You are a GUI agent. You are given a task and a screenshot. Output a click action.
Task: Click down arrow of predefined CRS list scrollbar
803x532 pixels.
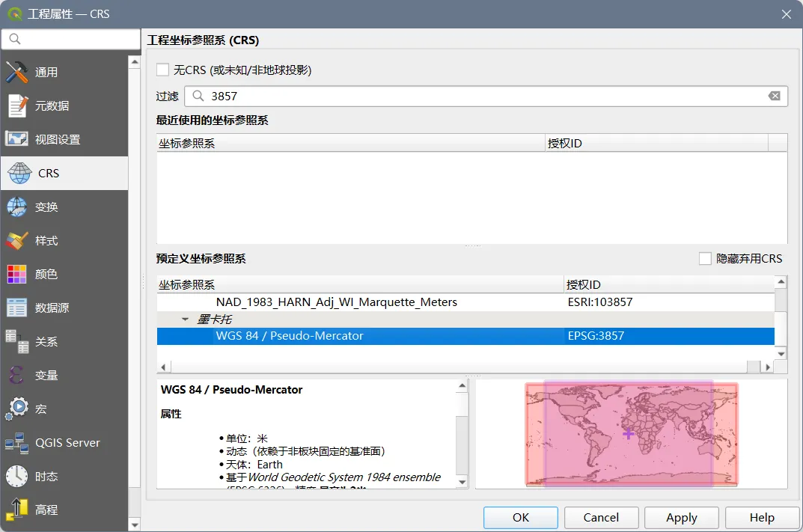(781, 353)
